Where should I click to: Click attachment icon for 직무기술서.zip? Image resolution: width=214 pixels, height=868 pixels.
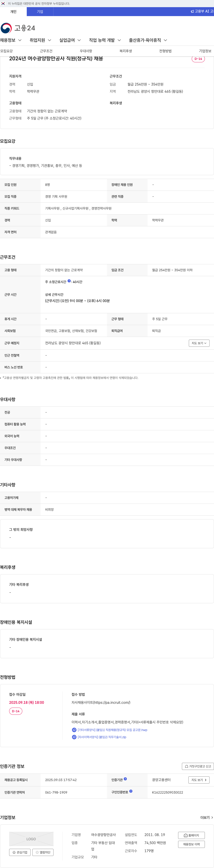coord(74,737)
